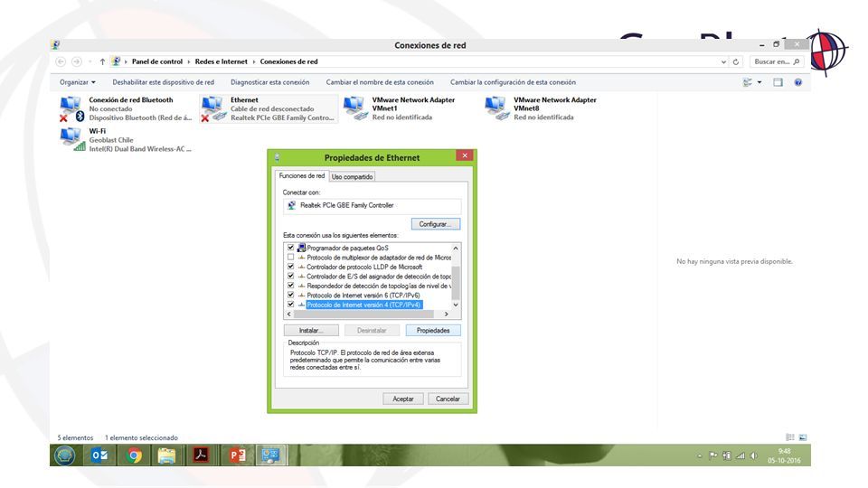Expand the Redes e Internet breadcrumb arrow

point(254,61)
